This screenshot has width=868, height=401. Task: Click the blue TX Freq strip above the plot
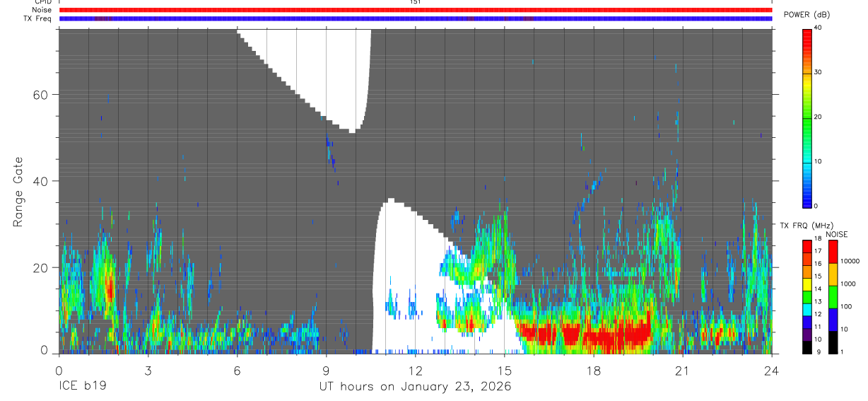click(x=415, y=18)
